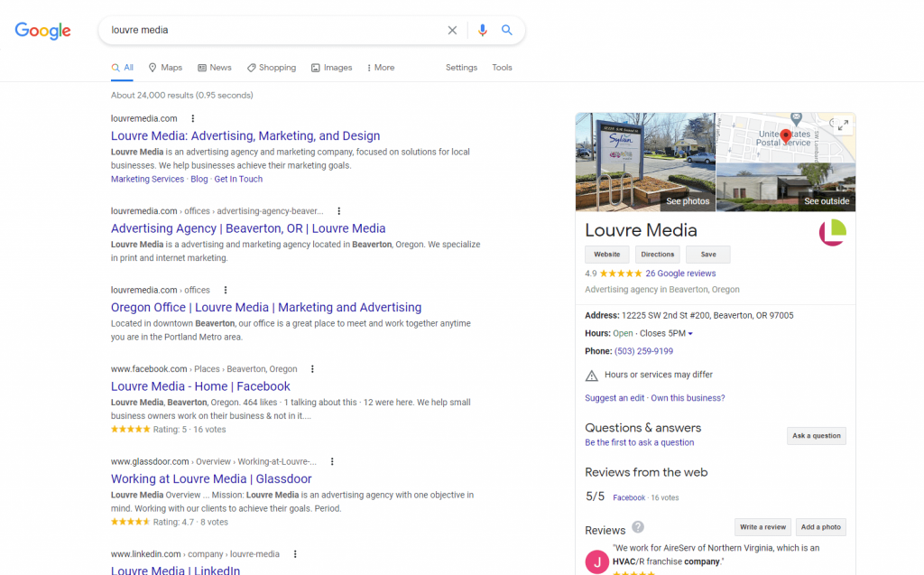View the See outside street view thumbnail
Image resolution: width=924 pixels, height=575 pixels.
pyautogui.click(x=786, y=188)
